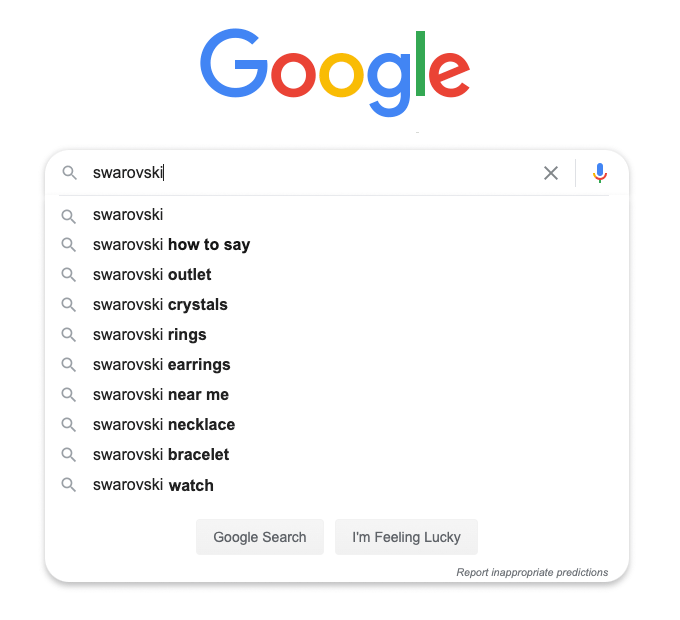This screenshot has height=620, width=680.
Task: Click the Google logo
Action: [x=334, y=72]
